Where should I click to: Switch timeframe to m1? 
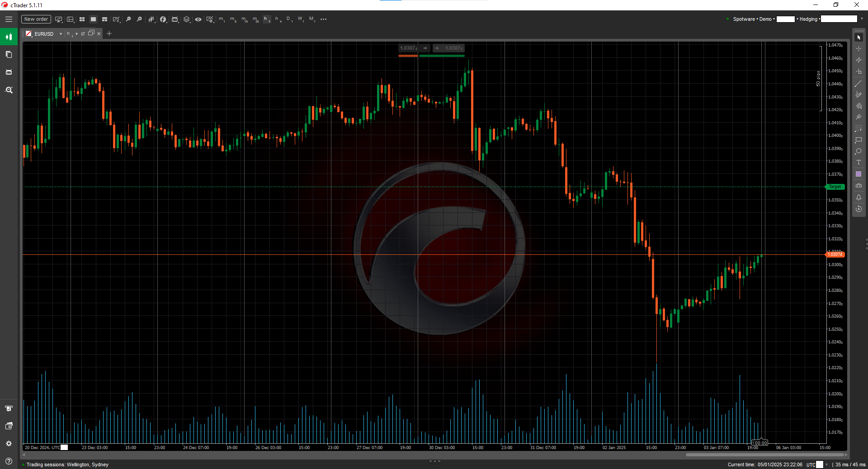coord(222,19)
